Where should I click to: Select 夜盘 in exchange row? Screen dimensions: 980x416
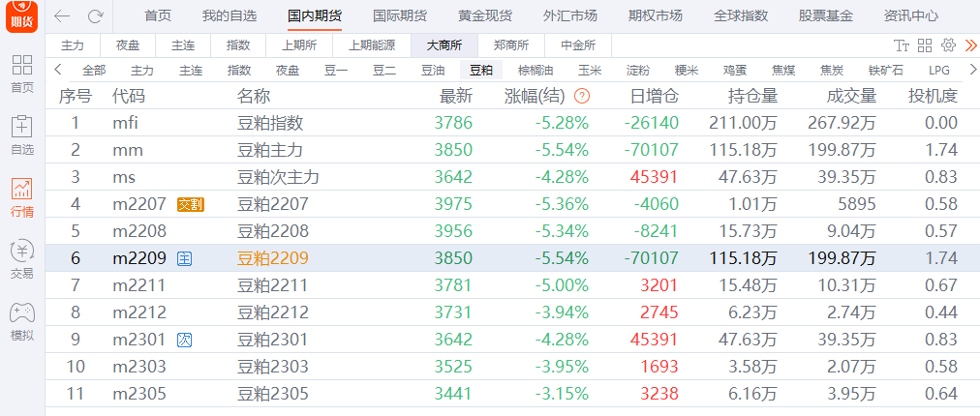pyautogui.click(x=128, y=45)
